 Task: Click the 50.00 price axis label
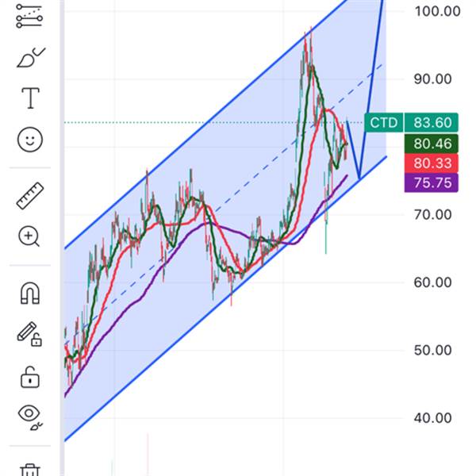432,351
